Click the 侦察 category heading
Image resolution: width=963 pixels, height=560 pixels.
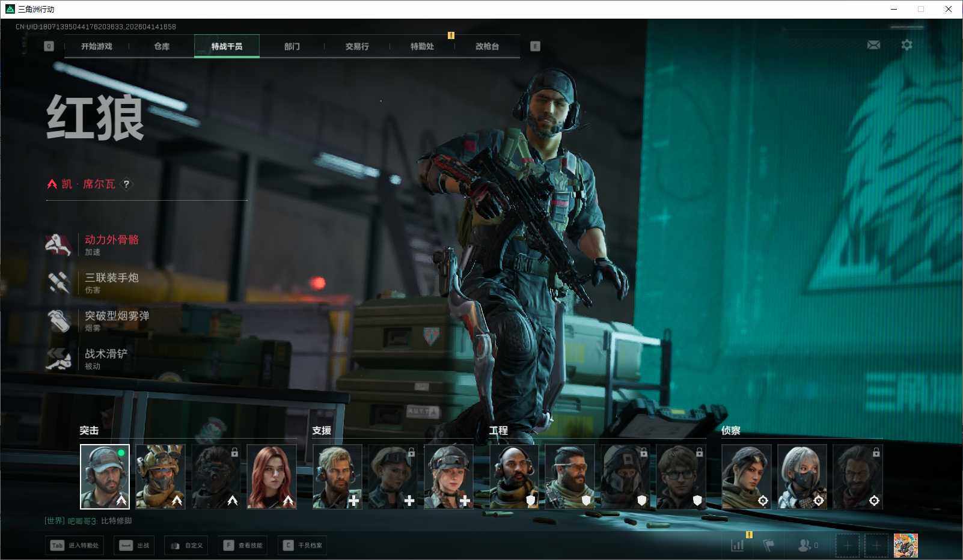[x=731, y=431]
